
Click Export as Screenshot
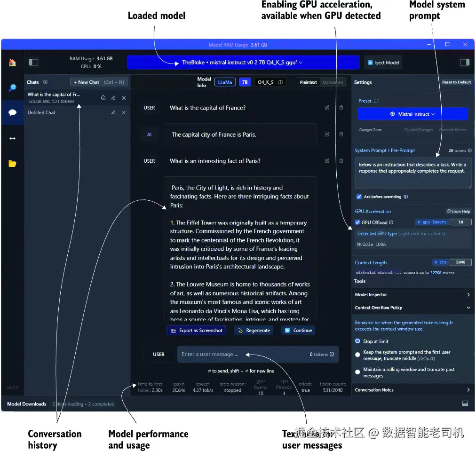pyautogui.click(x=197, y=330)
